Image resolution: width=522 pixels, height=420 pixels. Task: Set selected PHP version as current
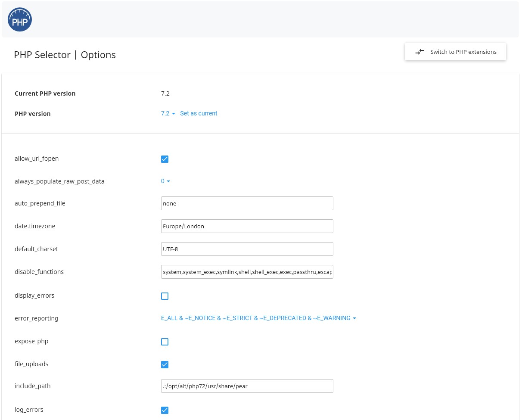tap(199, 113)
